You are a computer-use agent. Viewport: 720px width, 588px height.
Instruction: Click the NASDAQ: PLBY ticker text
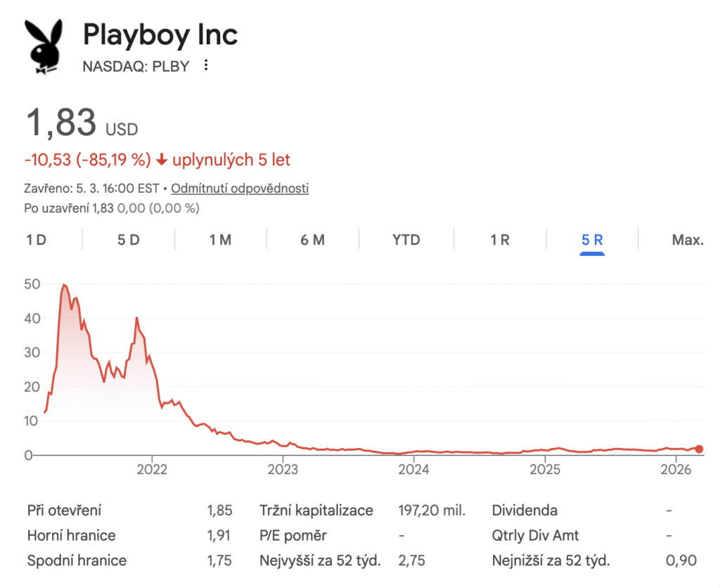tap(136, 66)
